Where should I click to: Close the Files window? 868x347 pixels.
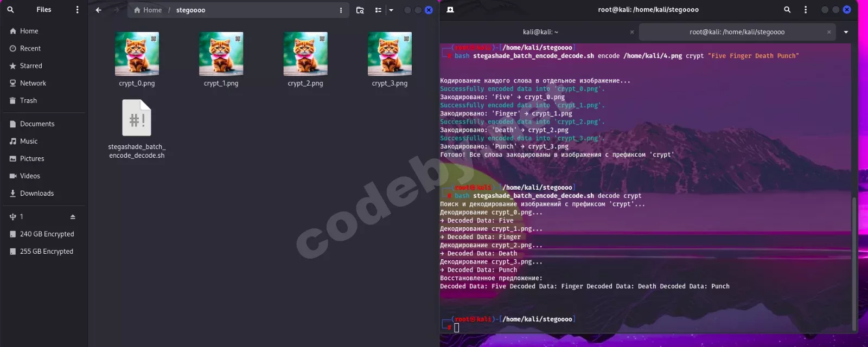click(x=429, y=10)
